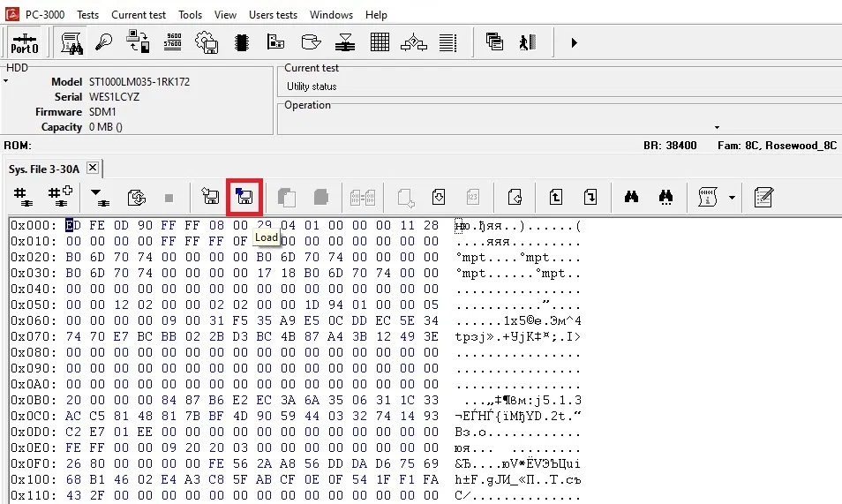
Task: Close the Sys. File 3-30A tab
Action: click(93, 168)
